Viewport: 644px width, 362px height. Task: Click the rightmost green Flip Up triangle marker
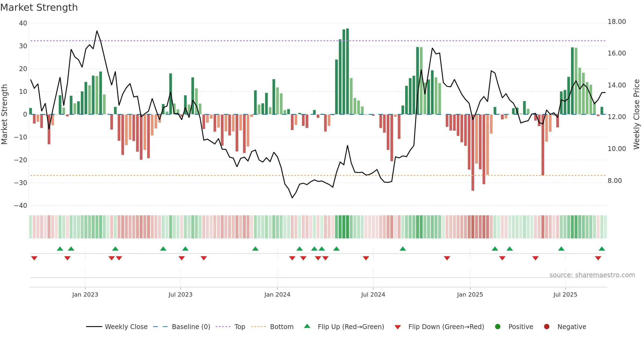tap(602, 249)
